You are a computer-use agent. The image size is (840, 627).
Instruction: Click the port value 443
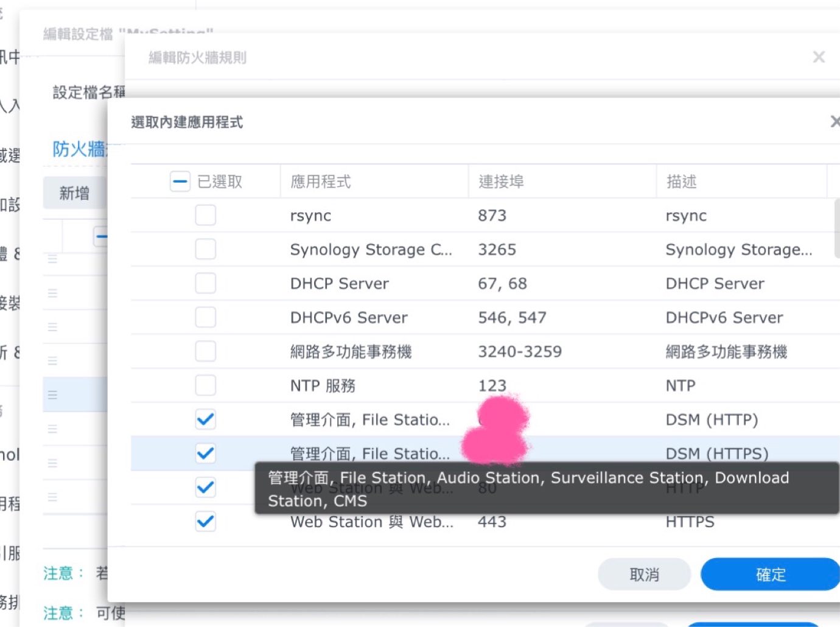tap(492, 522)
